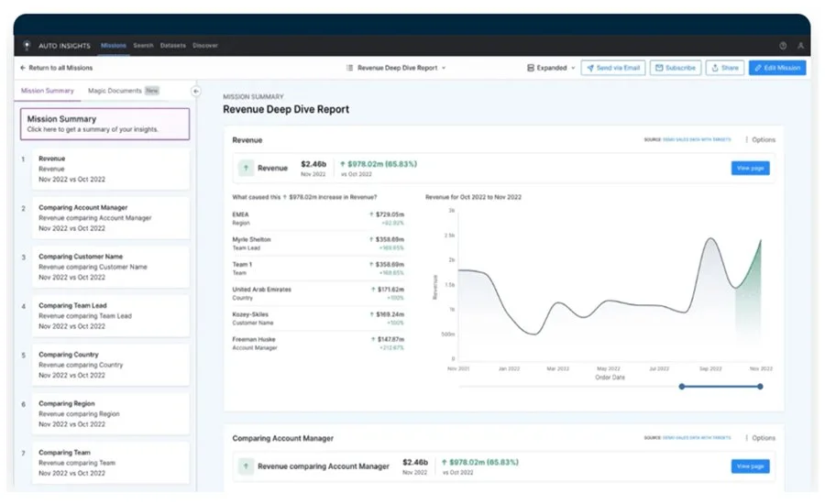Click the right handle of date range slider

click(760, 387)
